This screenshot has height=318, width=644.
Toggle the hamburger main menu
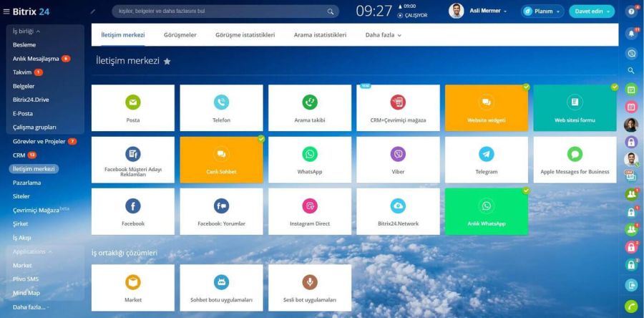[x=6, y=11]
